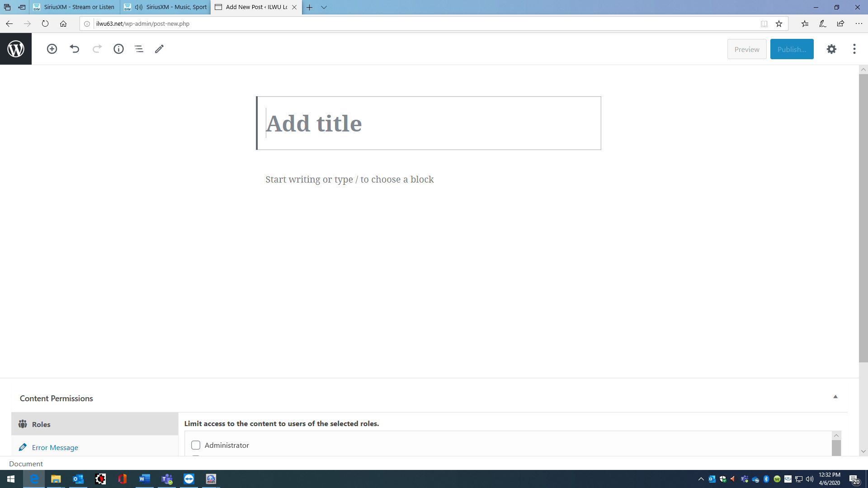The width and height of the screenshot is (868, 488).
Task: Refresh the current page
Action: (45, 23)
